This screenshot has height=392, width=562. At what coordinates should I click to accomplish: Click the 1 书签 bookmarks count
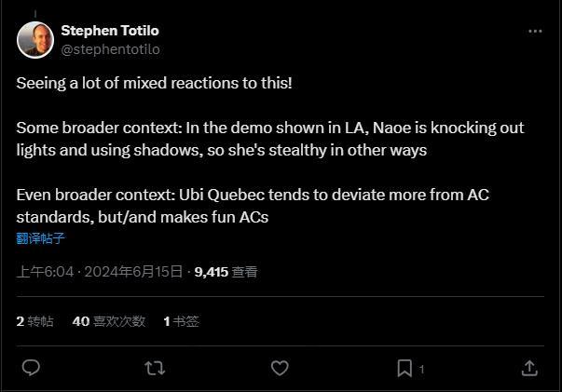click(x=181, y=321)
